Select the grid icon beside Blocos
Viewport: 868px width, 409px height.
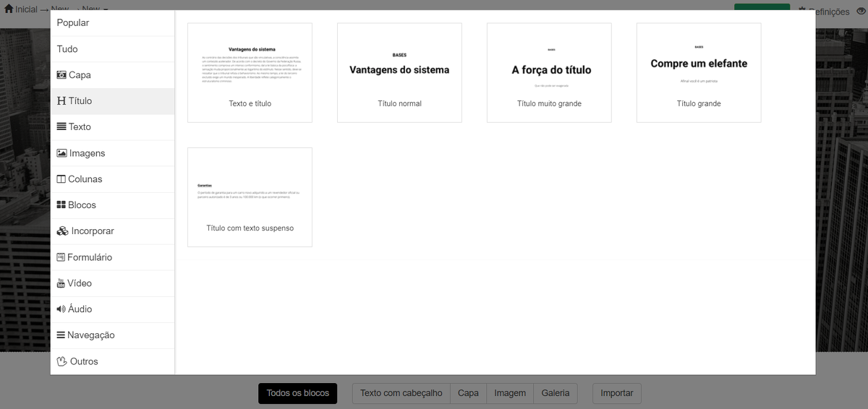click(x=61, y=205)
